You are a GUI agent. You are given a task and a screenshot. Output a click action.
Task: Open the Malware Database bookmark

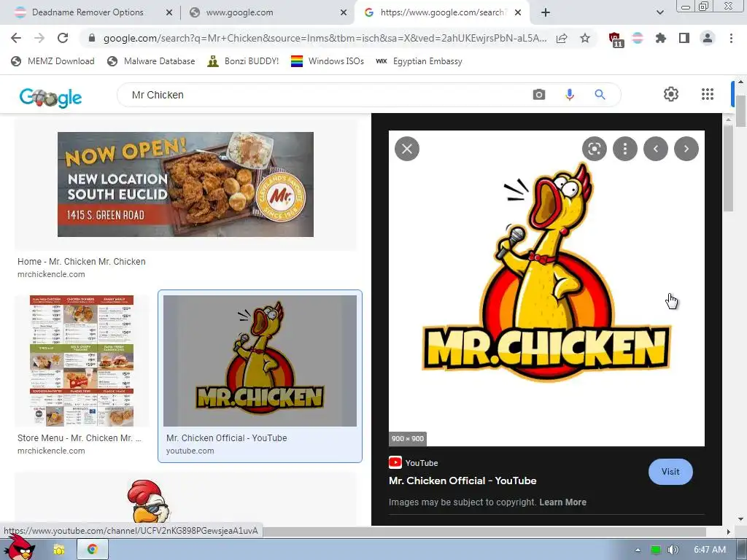(152, 61)
